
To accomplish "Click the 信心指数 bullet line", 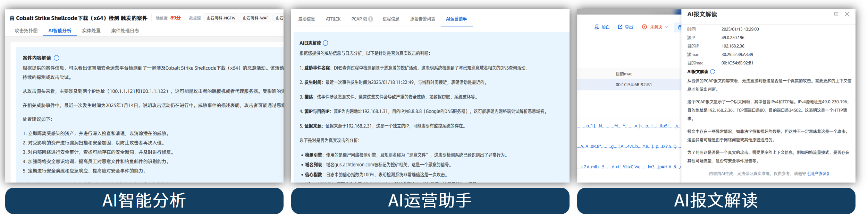I will coord(375,175).
